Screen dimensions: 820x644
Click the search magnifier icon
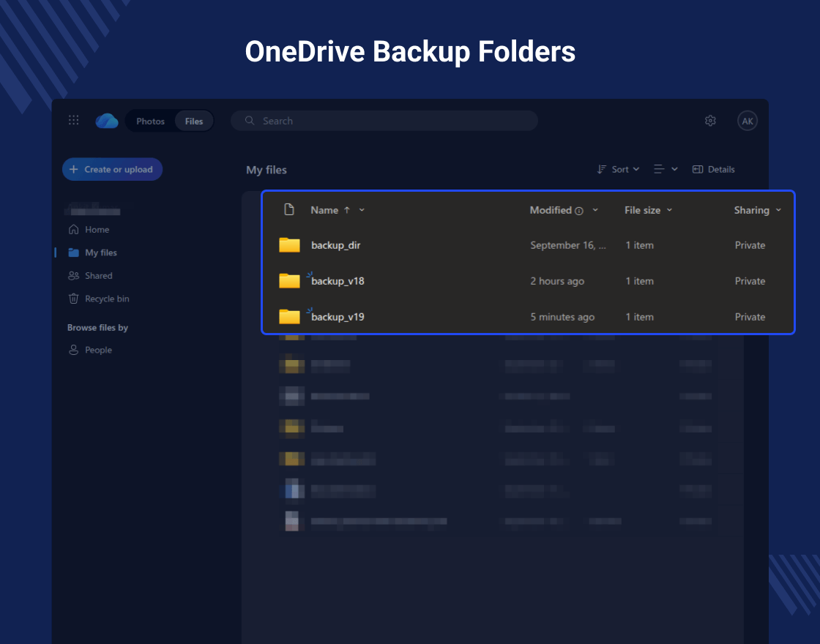tap(250, 121)
